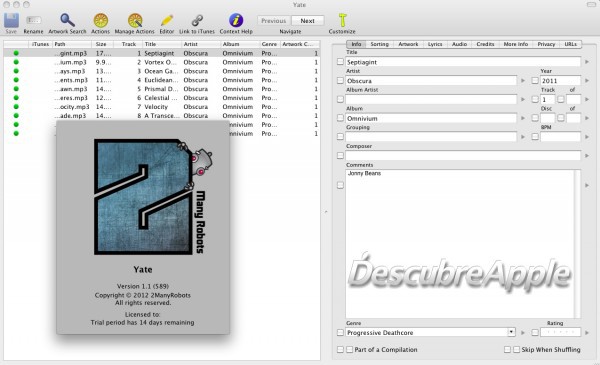Switch to the Lyrics tab
Image resolution: width=600 pixels, height=365 pixels.
click(x=435, y=44)
